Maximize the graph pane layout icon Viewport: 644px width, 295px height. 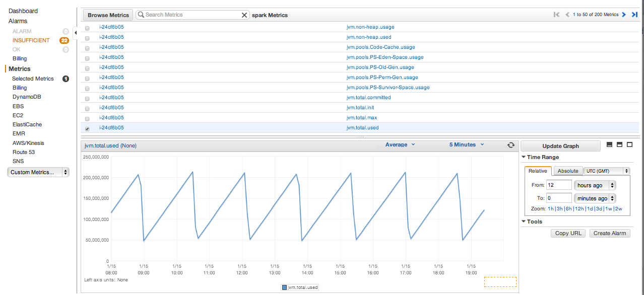click(x=629, y=144)
